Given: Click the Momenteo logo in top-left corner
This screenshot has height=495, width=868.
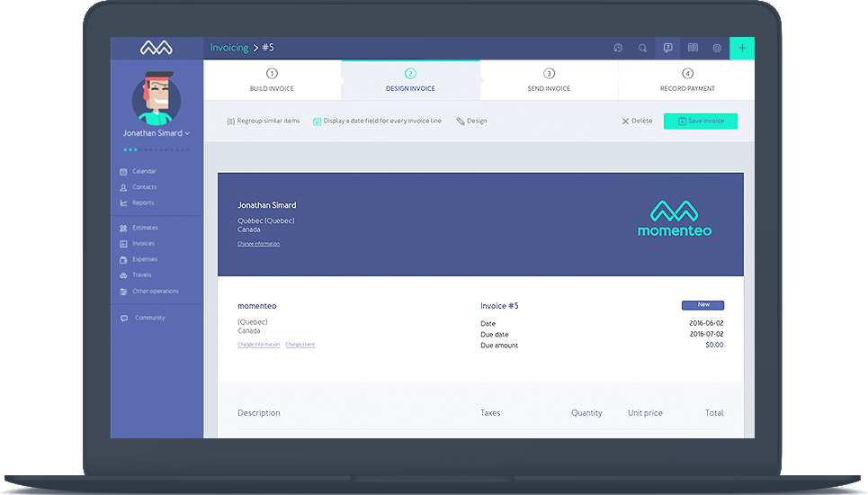Looking at the screenshot, I should tap(157, 48).
